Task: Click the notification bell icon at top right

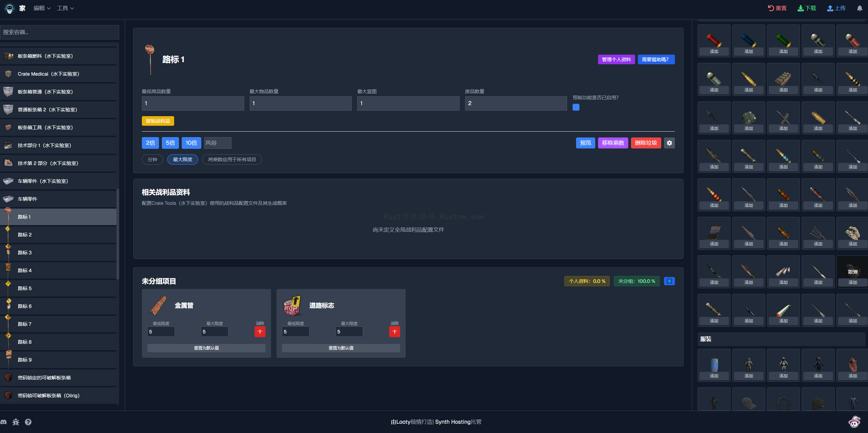Action: [860, 8]
